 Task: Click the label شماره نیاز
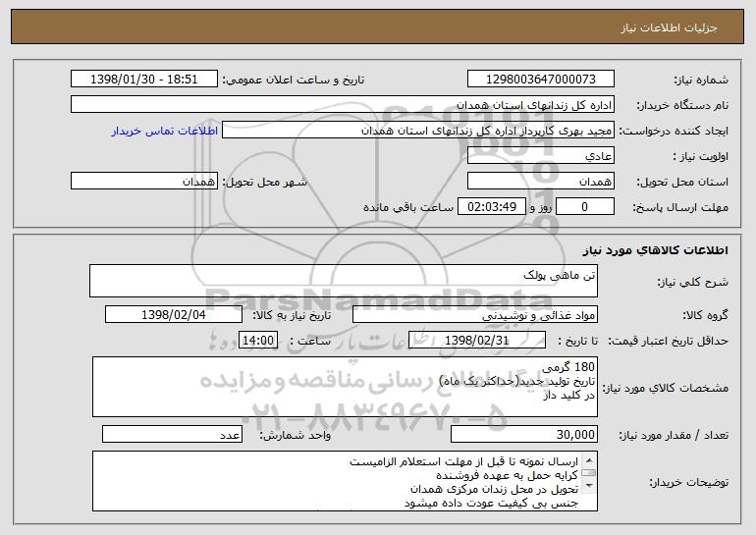click(701, 80)
